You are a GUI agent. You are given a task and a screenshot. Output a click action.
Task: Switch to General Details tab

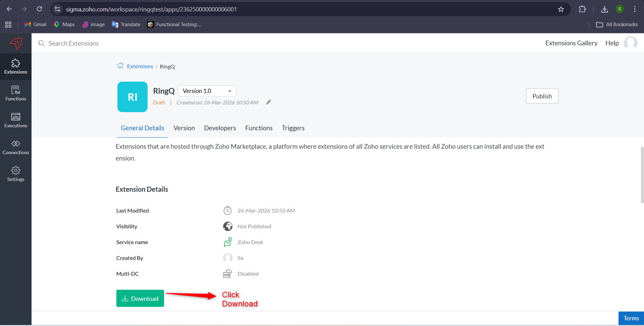pos(143,128)
